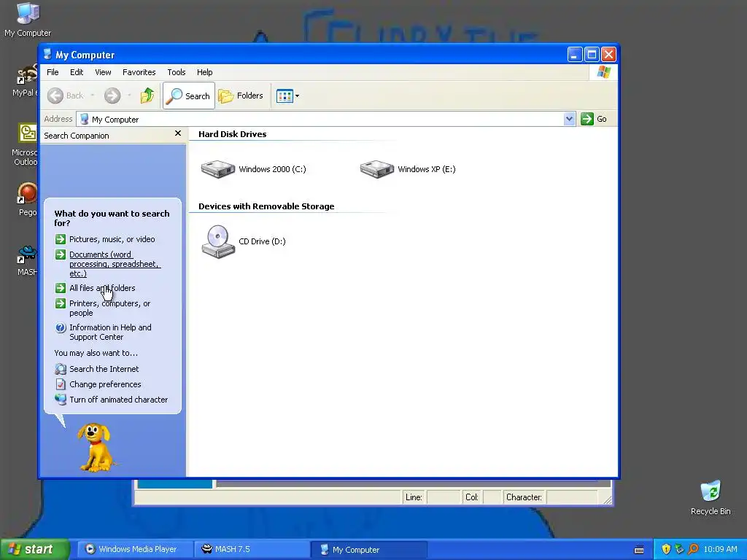
Task: Click the Go button beside Address bar
Action: click(x=594, y=119)
